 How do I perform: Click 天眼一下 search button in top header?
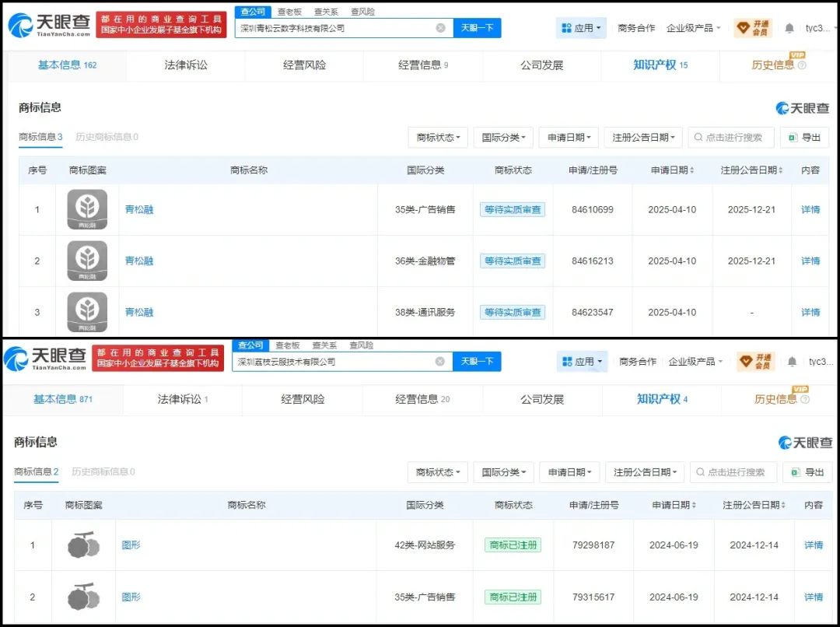477,28
